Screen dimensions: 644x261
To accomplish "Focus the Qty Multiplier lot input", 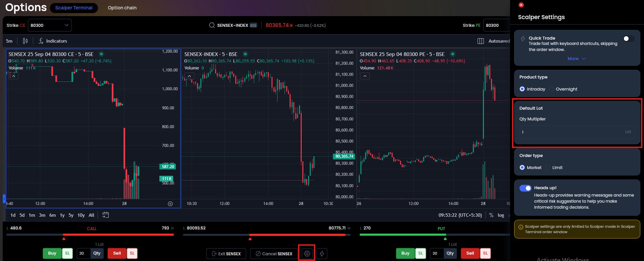I will [577, 132].
